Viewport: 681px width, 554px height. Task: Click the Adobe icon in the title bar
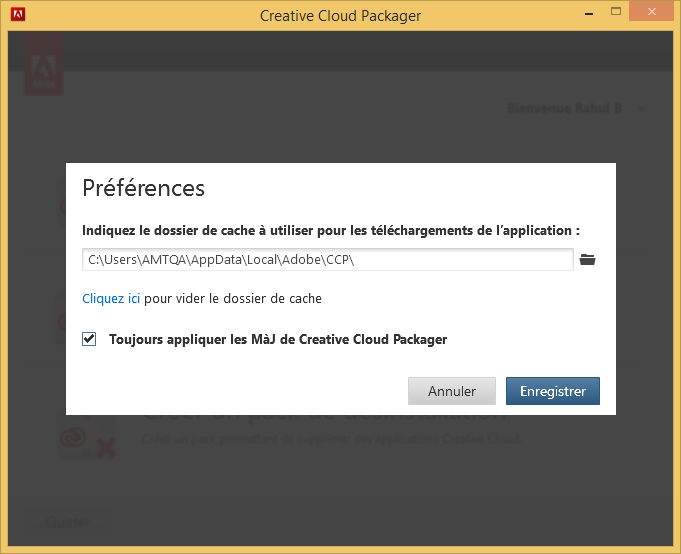pyautogui.click(x=16, y=15)
